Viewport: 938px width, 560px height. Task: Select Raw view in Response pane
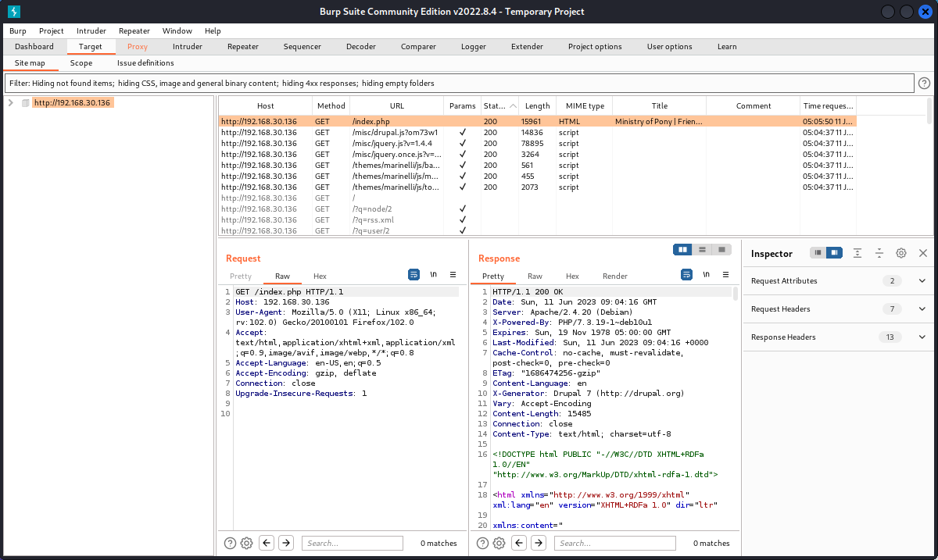535,276
